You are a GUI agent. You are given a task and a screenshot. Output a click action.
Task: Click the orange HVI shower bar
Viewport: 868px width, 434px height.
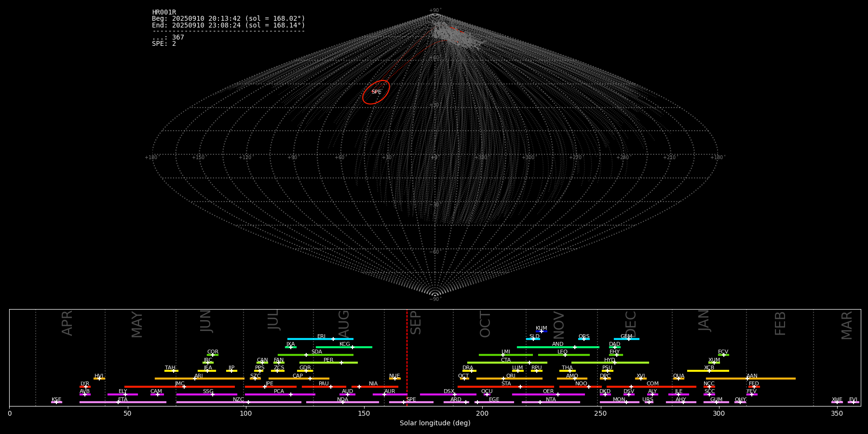pyautogui.click(x=99, y=379)
